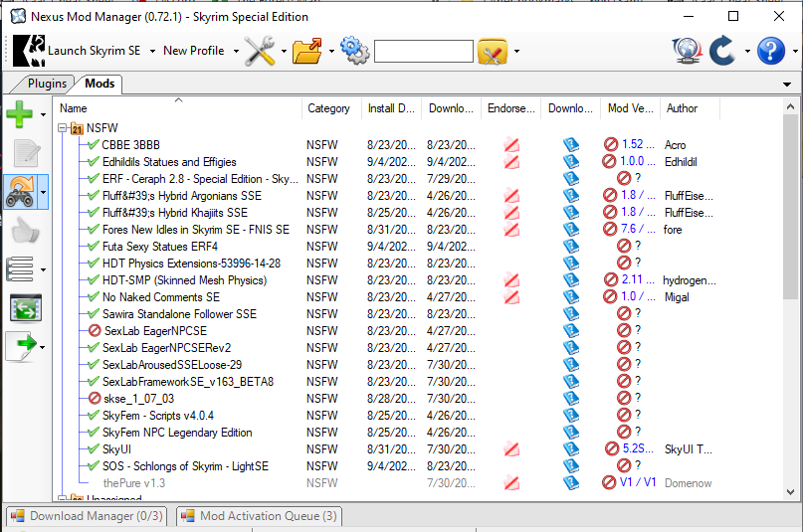Open the tab list dropdown arrow at the right

point(787,85)
